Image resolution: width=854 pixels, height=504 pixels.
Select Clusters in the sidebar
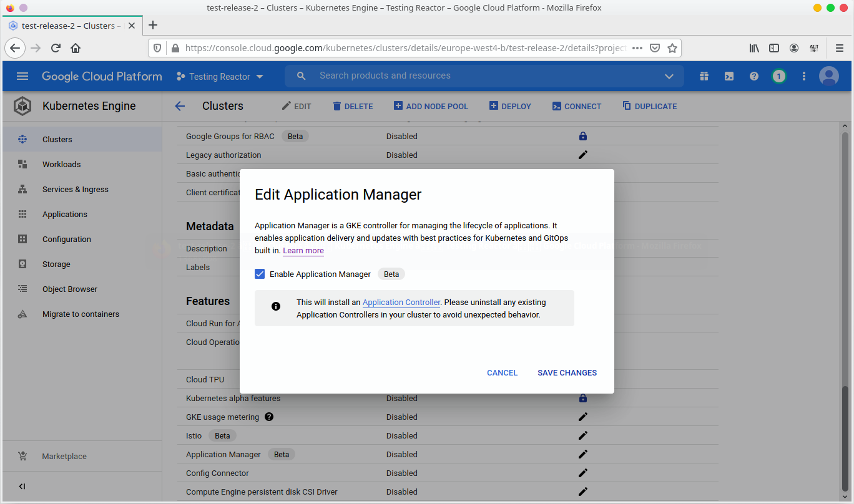pyautogui.click(x=81, y=139)
